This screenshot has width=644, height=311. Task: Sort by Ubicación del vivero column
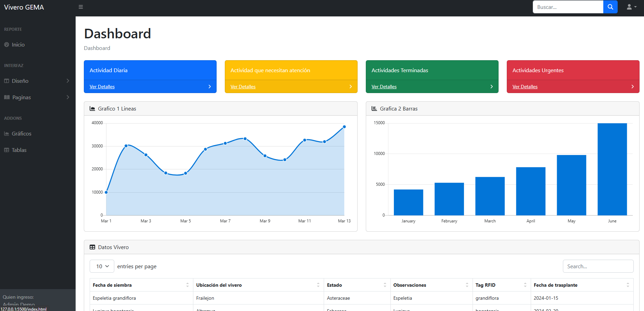tap(258, 285)
